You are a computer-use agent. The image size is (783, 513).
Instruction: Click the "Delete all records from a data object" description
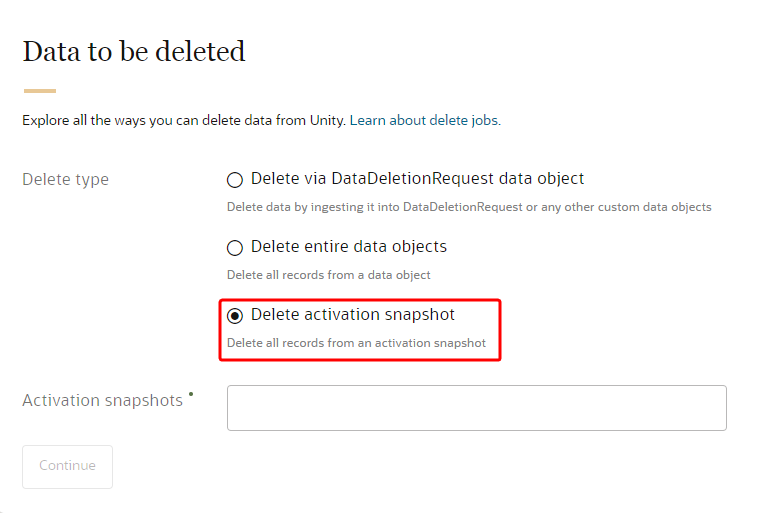tap(328, 275)
